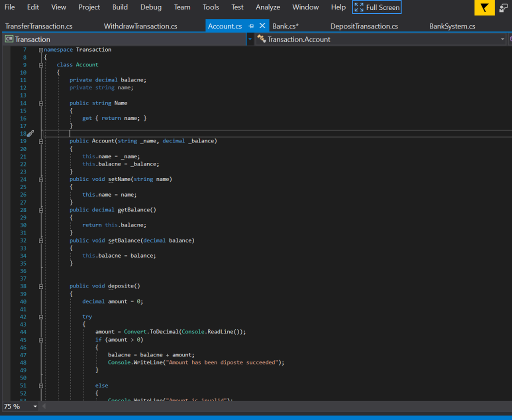Collapse the try block
Viewport: 512px width, 420px height.
point(41,317)
